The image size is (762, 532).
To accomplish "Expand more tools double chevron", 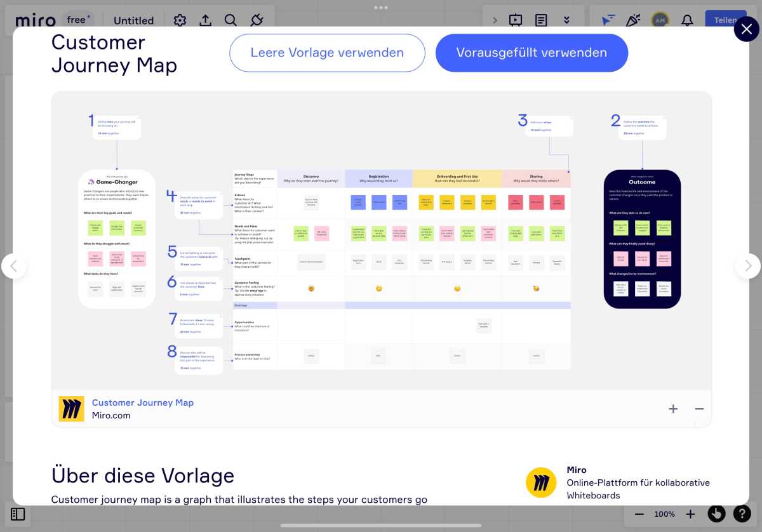I will point(566,20).
